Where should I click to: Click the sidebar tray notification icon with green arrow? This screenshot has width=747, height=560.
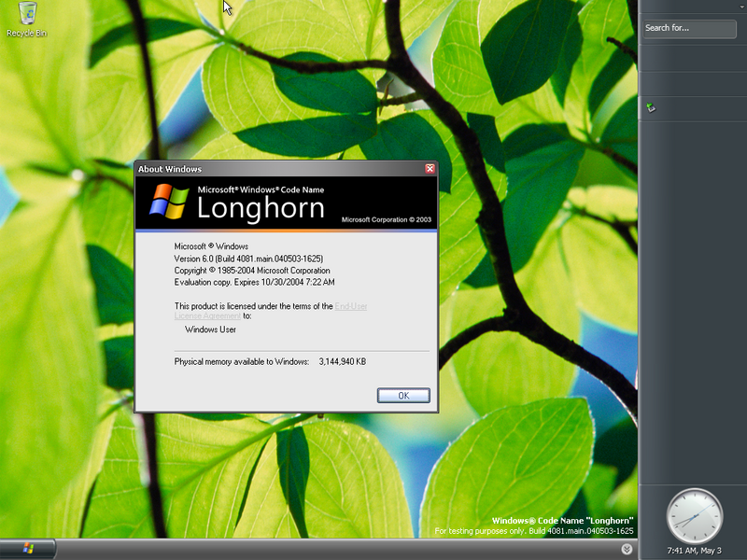[x=651, y=107]
